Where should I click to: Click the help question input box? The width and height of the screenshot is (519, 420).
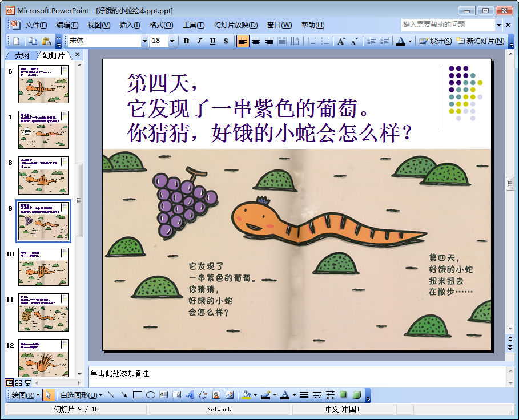(x=448, y=25)
